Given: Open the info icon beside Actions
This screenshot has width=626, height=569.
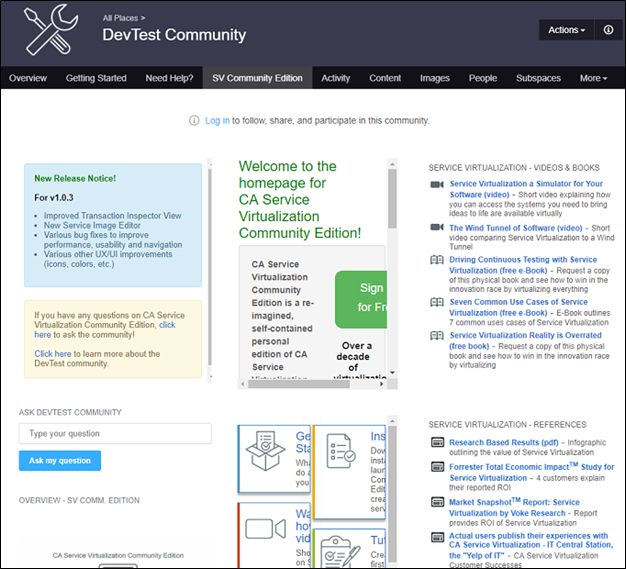Looking at the screenshot, I should point(608,30).
